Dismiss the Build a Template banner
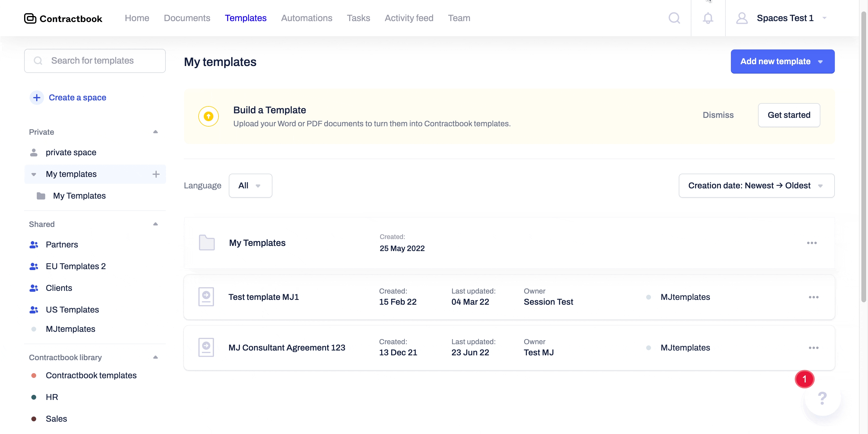Screen dimensions: 868x434 (718, 115)
